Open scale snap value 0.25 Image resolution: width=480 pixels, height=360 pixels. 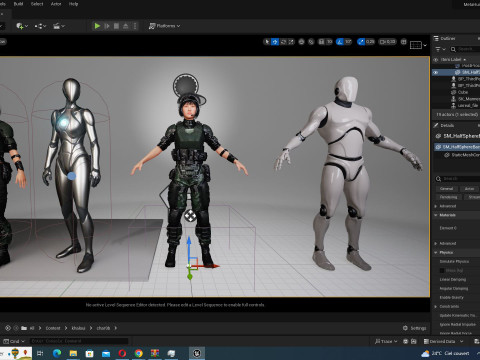(370, 42)
